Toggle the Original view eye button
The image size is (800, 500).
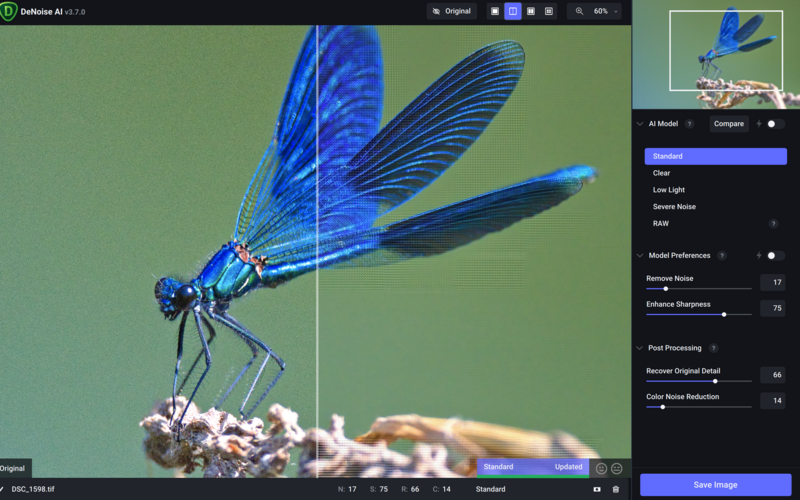click(x=451, y=11)
